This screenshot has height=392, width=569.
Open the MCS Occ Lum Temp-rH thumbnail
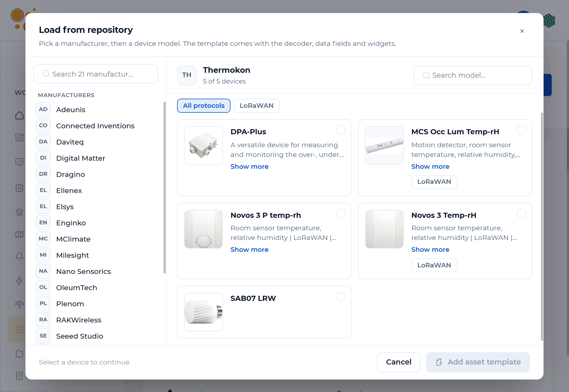[x=384, y=146]
